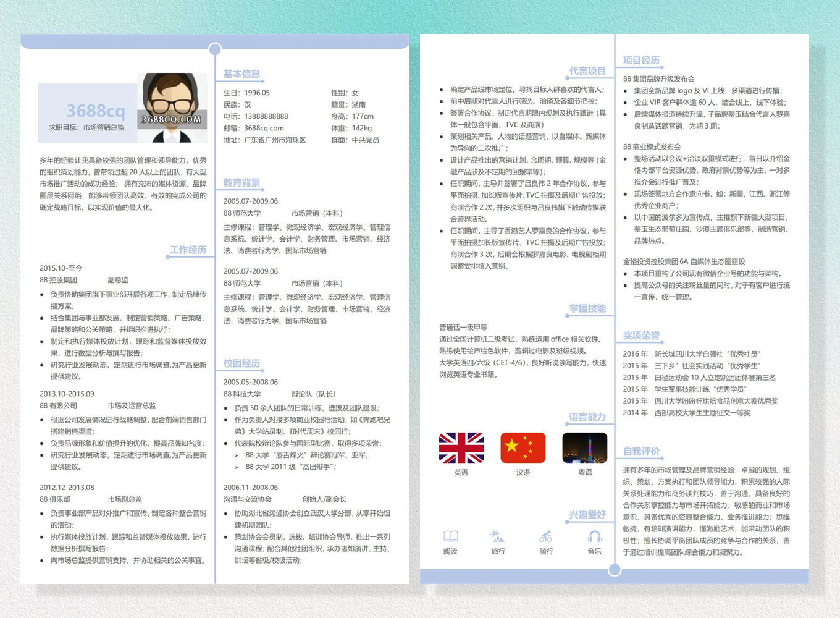Select the 奖项荣誉 section heading
Viewport: 840px width, 618px height.
(x=641, y=336)
